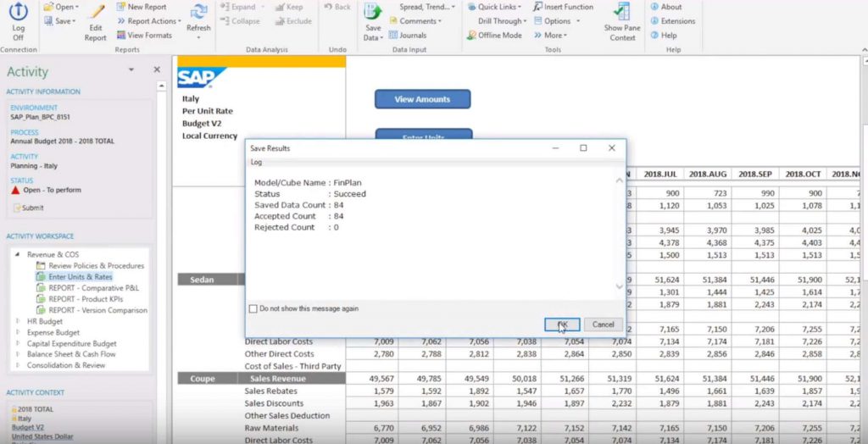Click the 2018.OCT column header
Screen dimensions: 868x444
click(803, 174)
